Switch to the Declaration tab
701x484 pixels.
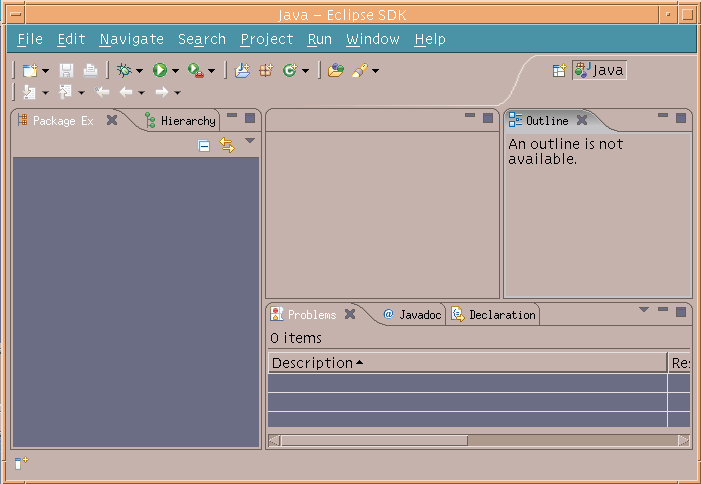pyautogui.click(x=494, y=315)
